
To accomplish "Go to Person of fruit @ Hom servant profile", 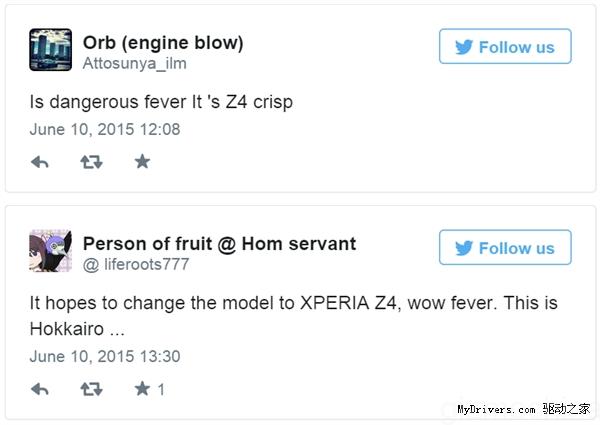I will [219, 243].
